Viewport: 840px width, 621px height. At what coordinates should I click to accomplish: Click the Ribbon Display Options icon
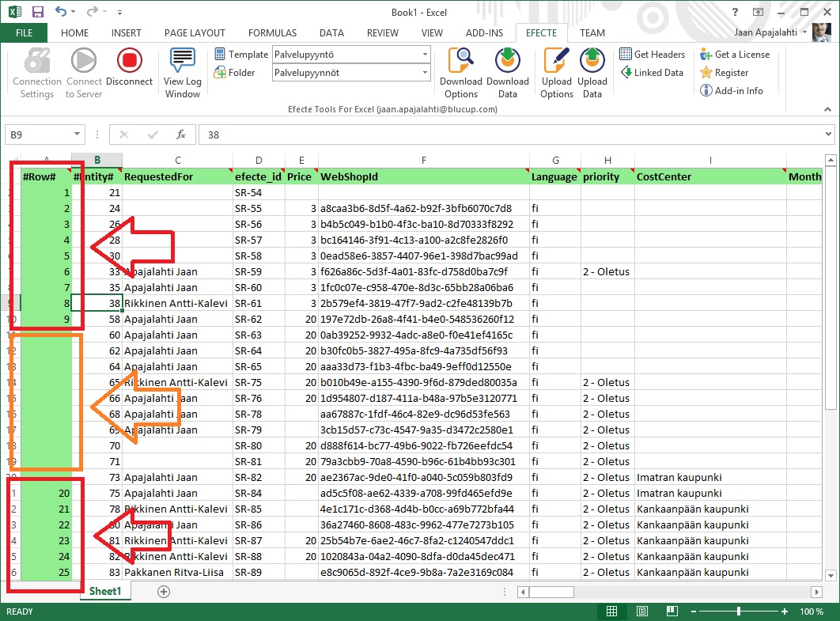coord(758,12)
